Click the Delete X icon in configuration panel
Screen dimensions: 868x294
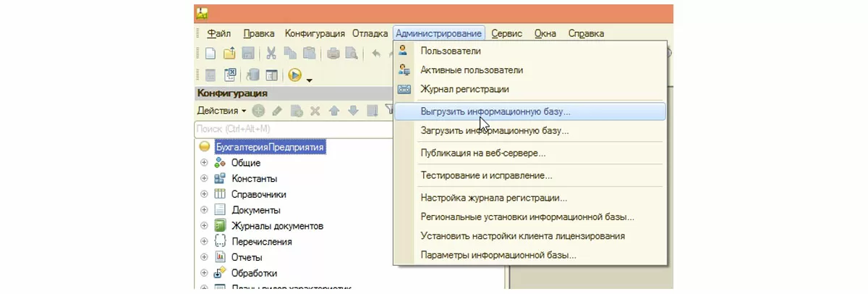[315, 111]
